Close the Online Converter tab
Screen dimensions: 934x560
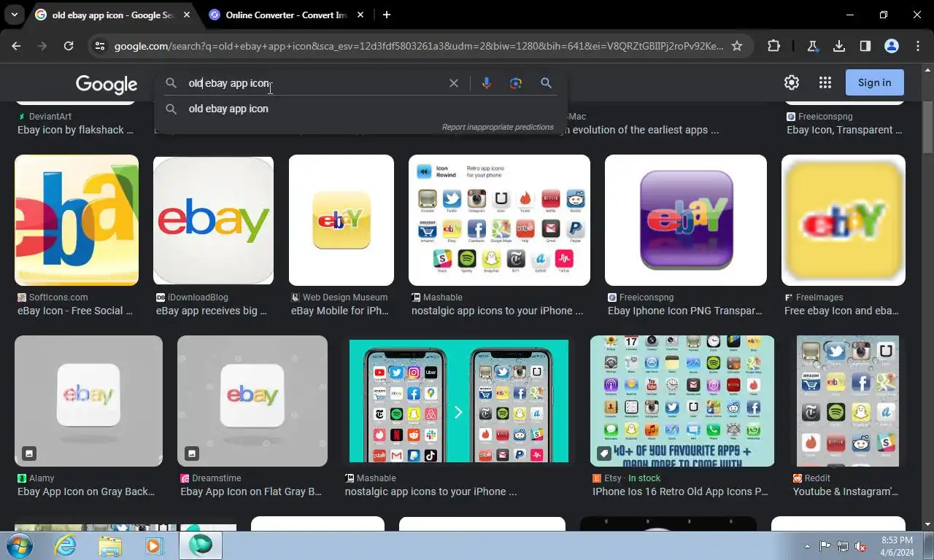360,15
